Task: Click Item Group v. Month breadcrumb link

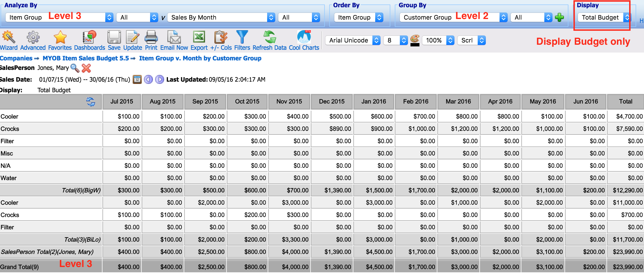Action: pos(200,58)
